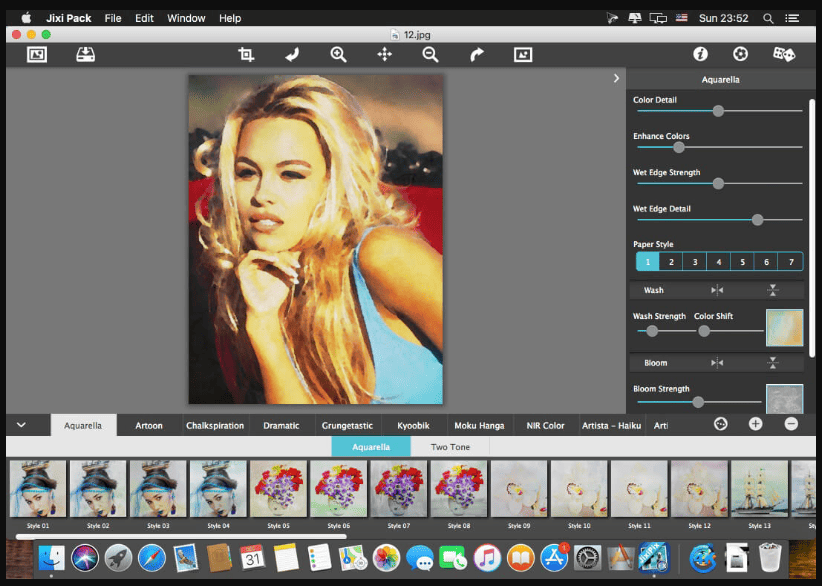Apply the Style 01 preset thumbnail
The width and height of the screenshot is (822, 586).
pyautogui.click(x=38, y=489)
